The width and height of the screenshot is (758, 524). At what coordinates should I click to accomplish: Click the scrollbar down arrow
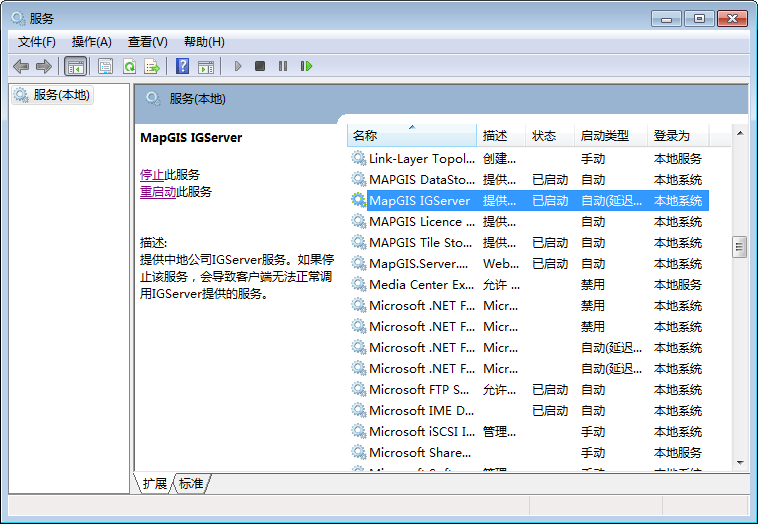740,463
